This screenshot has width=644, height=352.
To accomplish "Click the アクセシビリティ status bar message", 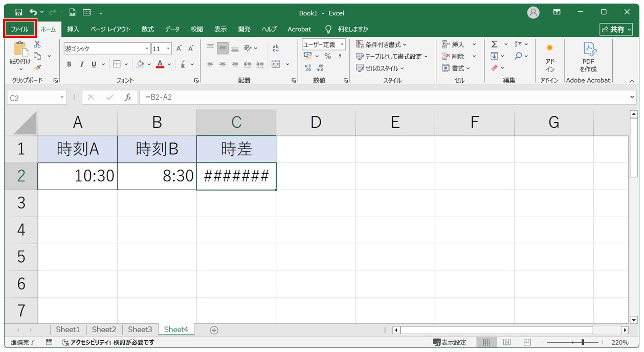I will pyautogui.click(x=107, y=342).
